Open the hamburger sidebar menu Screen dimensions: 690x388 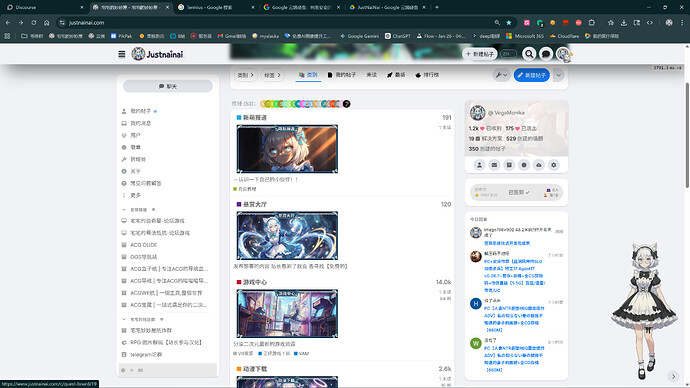(x=122, y=54)
